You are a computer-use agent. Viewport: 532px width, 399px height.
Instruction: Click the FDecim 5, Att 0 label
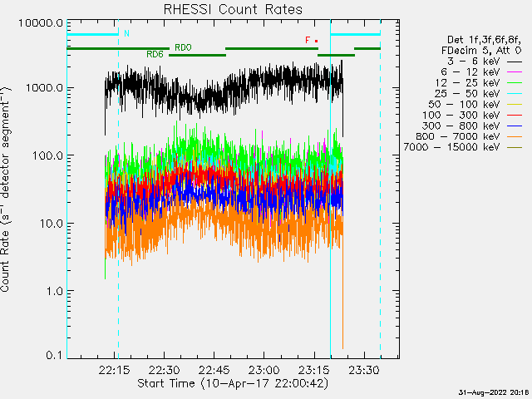pyautogui.click(x=481, y=51)
